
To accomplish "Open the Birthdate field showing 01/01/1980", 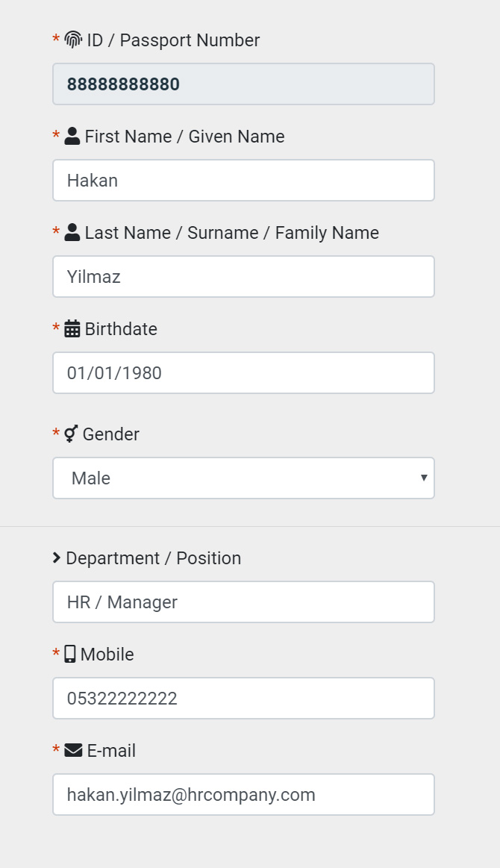I will [243, 373].
